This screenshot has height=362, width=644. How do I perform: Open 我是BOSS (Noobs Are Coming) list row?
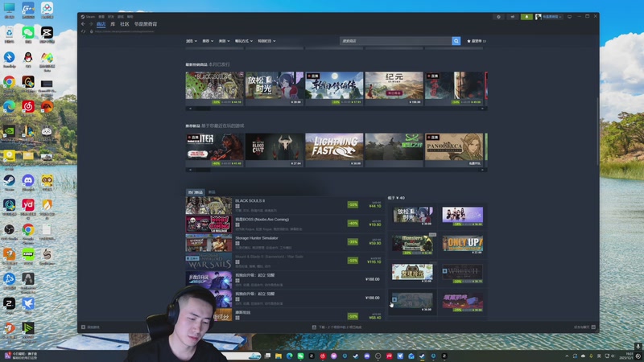point(285,224)
